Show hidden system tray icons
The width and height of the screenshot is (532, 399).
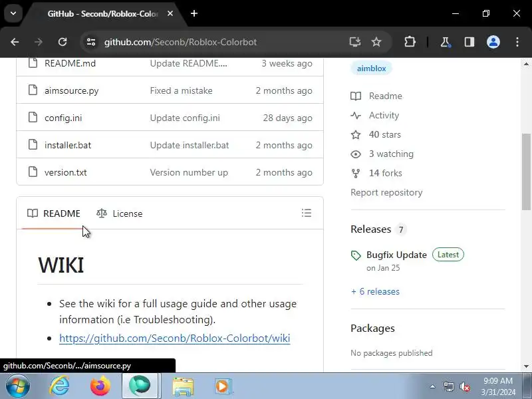click(x=433, y=386)
